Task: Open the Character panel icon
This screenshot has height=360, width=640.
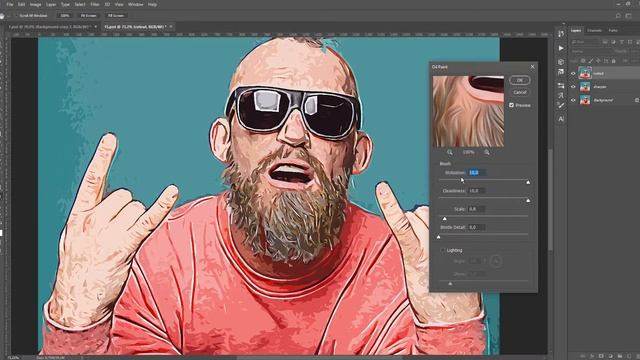Action: (561, 119)
